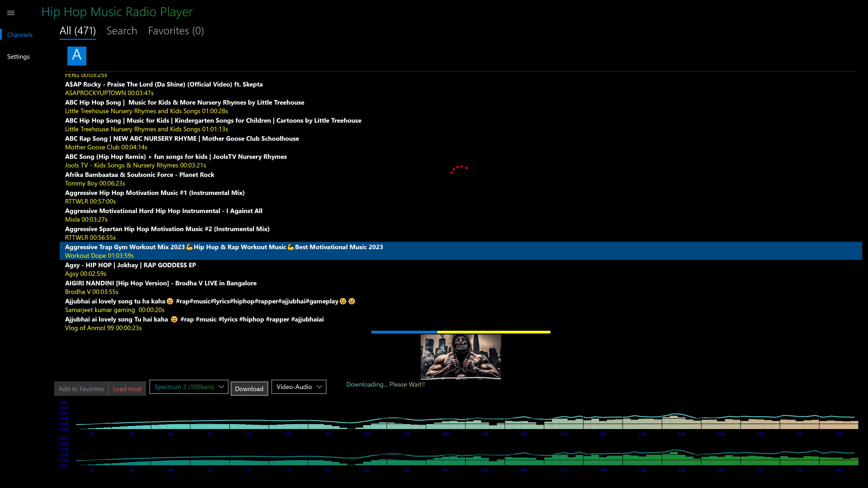The height and width of the screenshot is (488, 868).
Task: Jump to letter A group header
Action: [x=77, y=56]
